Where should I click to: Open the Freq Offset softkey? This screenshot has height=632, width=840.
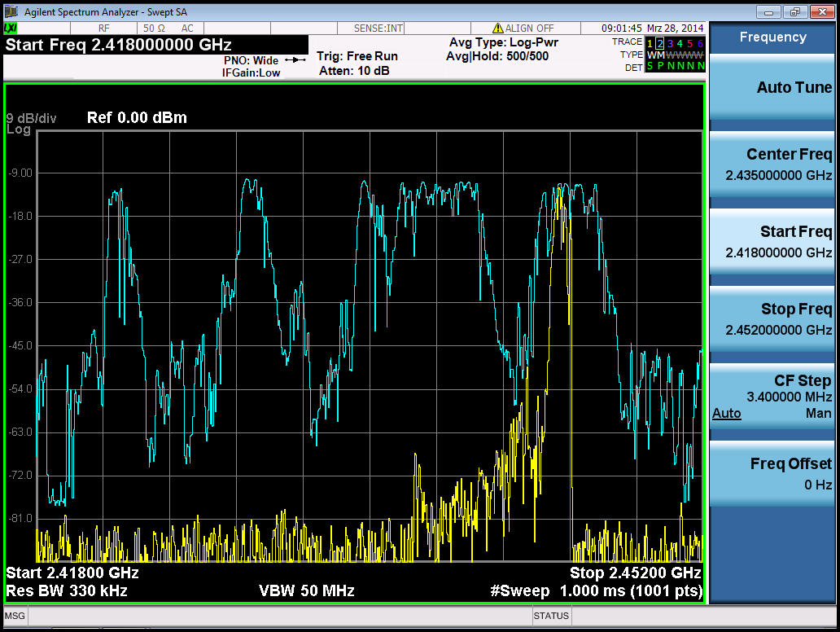772,473
